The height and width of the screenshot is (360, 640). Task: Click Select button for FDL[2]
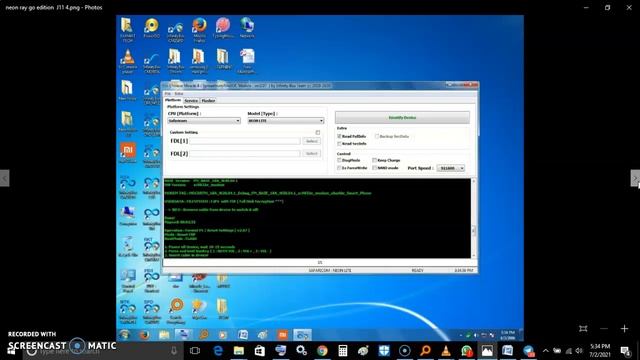(x=311, y=153)
